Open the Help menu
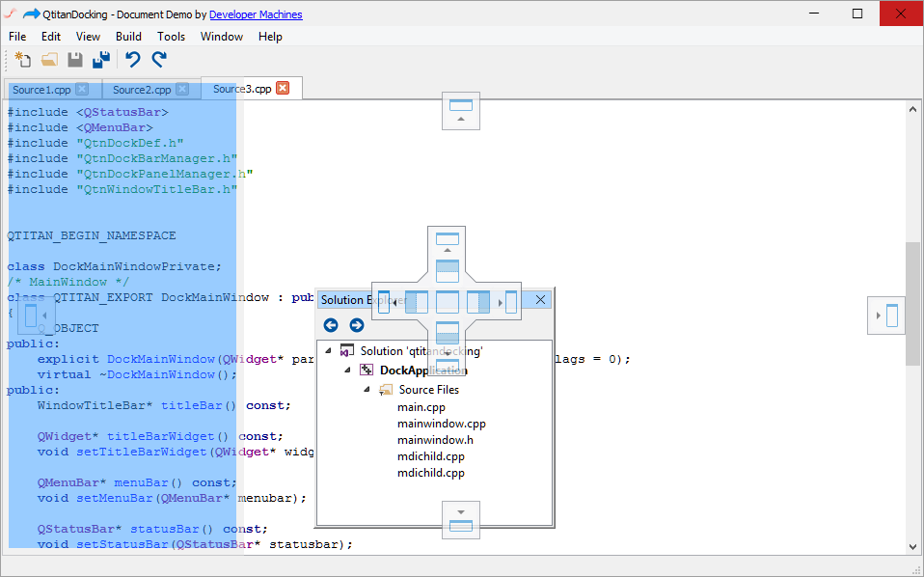Viewport: 924px width, 577px height. [270, 37]
